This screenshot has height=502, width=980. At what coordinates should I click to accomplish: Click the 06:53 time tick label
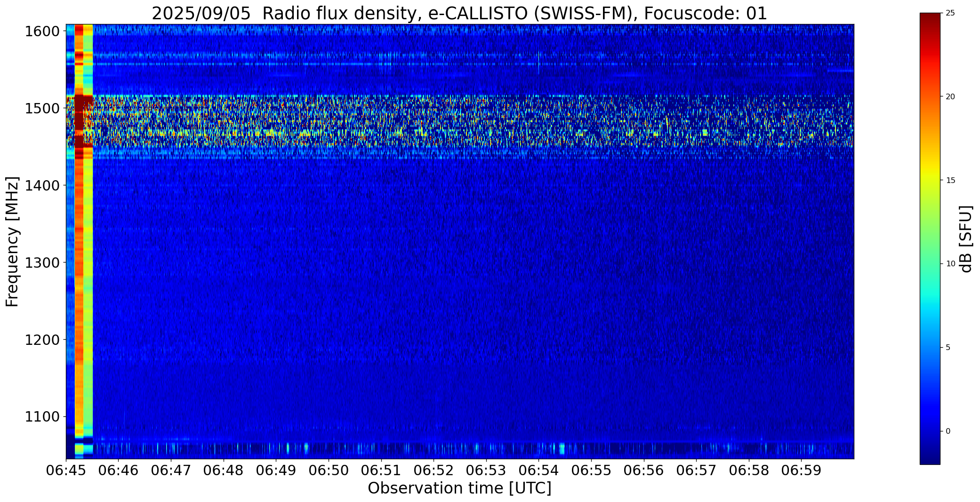(x=486, y=470)
